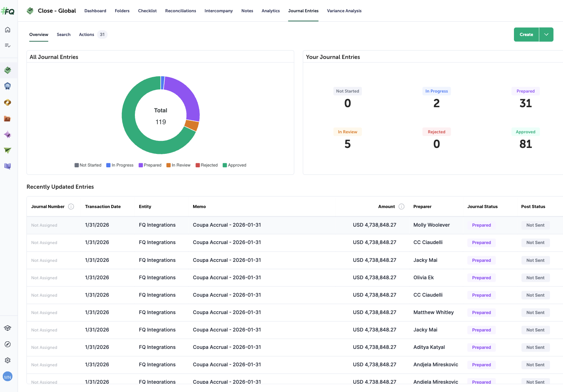The image size is (563, 392).
Task: Click the green Create button
Action: pyautogui.click(x=526, y=34)
